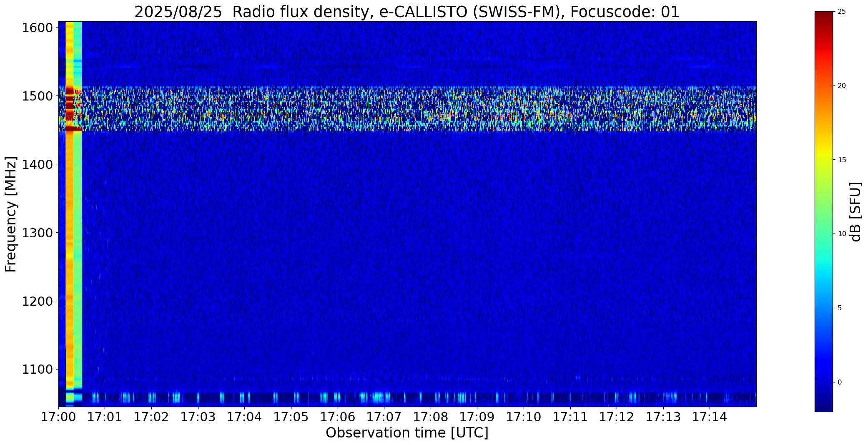
Task: Click the 17:07 time tick label
Action: tap(384, 417)
